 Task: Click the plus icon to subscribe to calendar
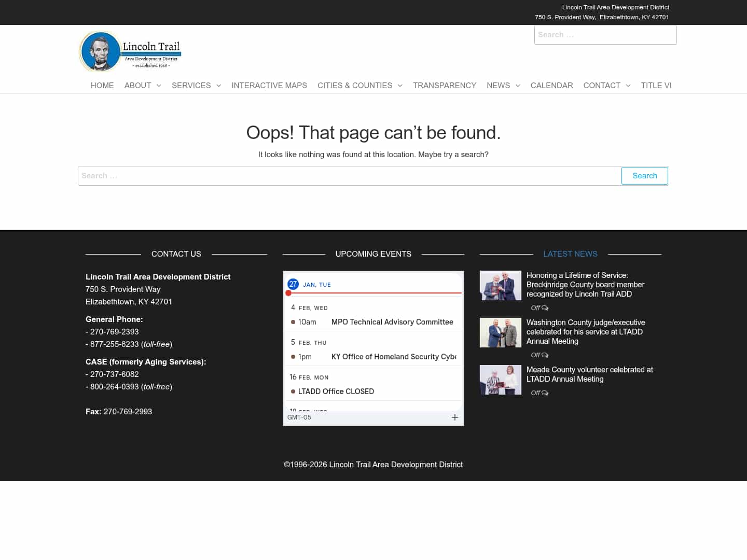[x=455, y=417]
